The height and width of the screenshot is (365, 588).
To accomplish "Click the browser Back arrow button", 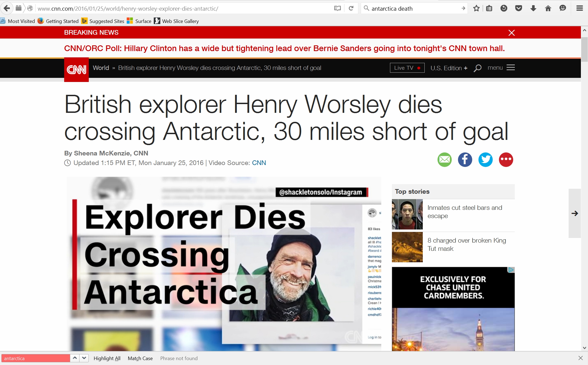I will click(x=7, y=8).
